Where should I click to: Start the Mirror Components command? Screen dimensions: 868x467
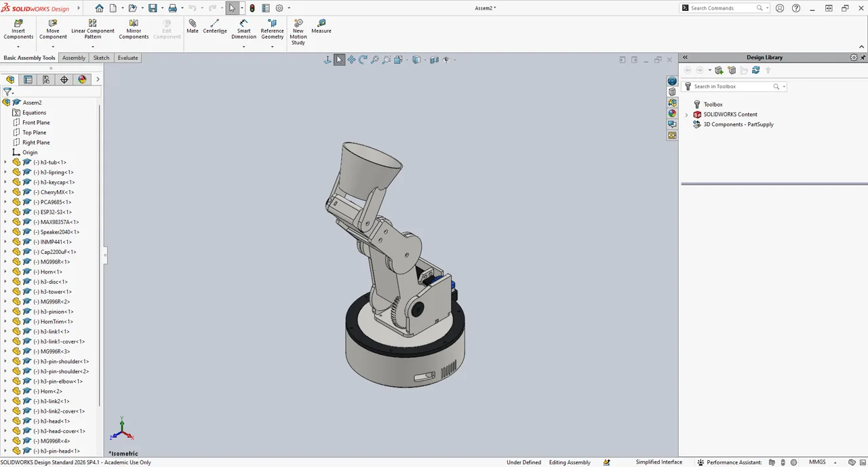134,30
